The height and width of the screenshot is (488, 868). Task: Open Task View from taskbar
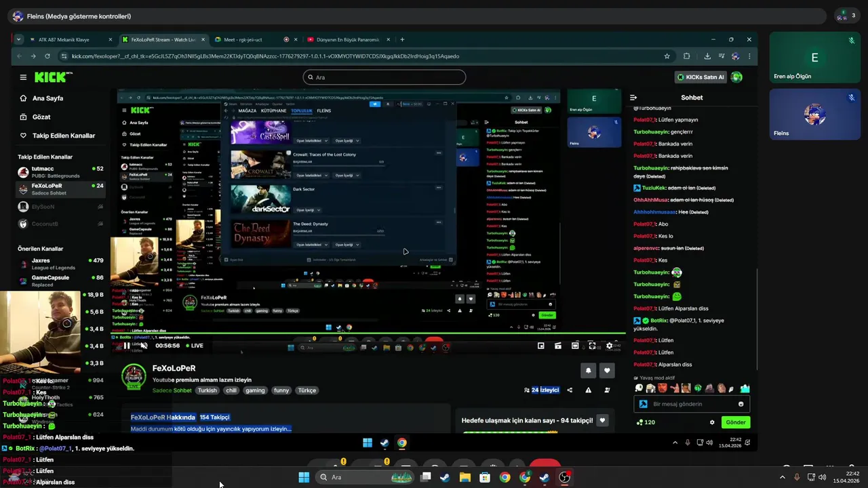[x=425, y=477]
